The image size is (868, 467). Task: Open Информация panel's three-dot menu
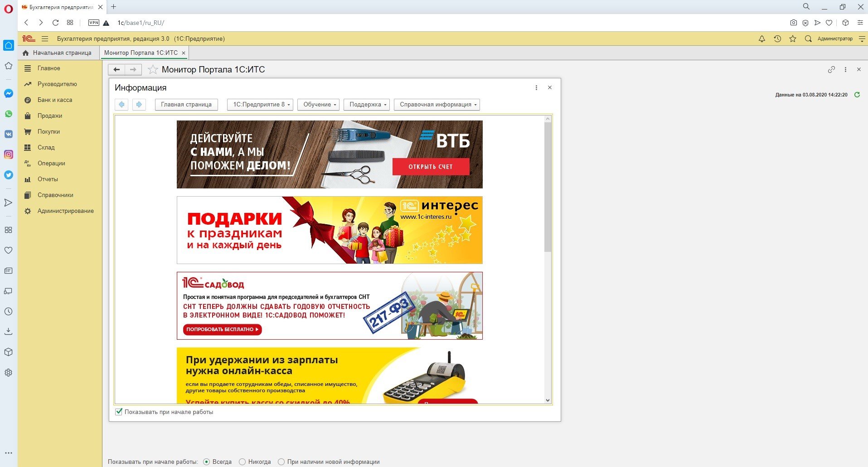pyautogui.click(x=536, y=87)
